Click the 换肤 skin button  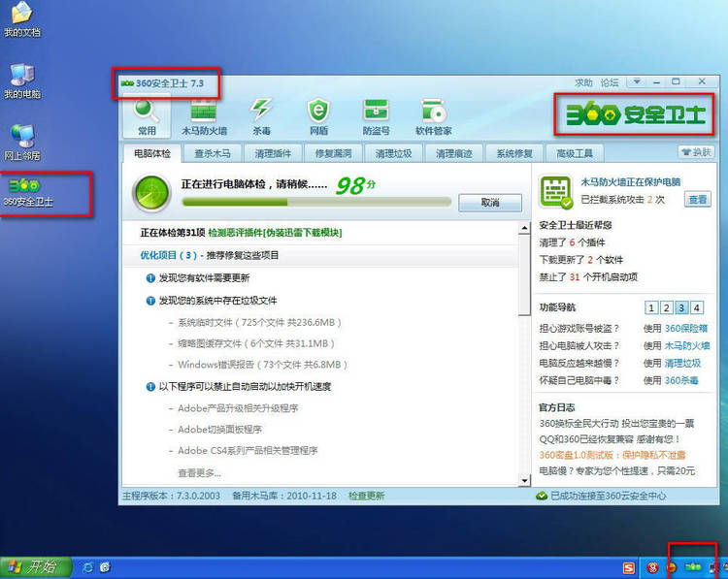pos(696,152)
